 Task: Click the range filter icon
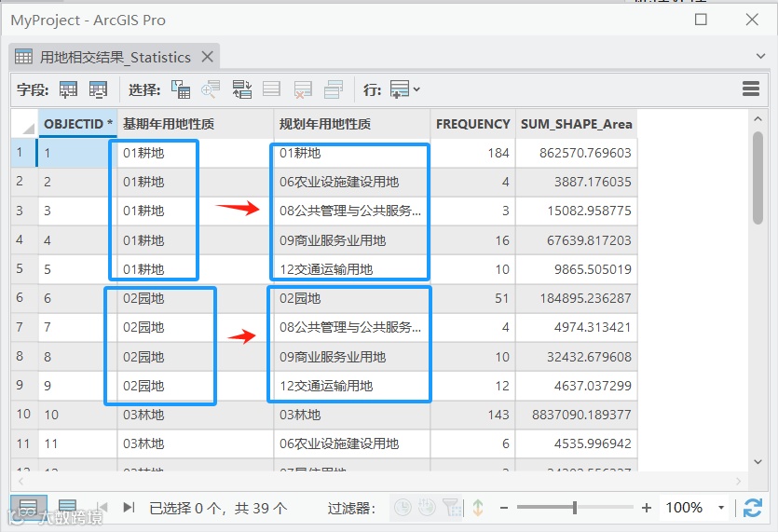(427, 507)
